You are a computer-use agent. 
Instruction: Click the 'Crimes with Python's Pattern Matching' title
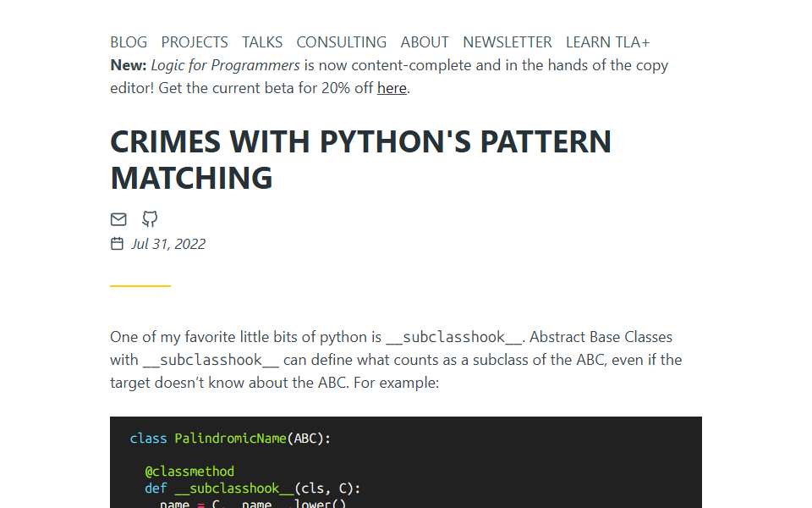(360, 159)
